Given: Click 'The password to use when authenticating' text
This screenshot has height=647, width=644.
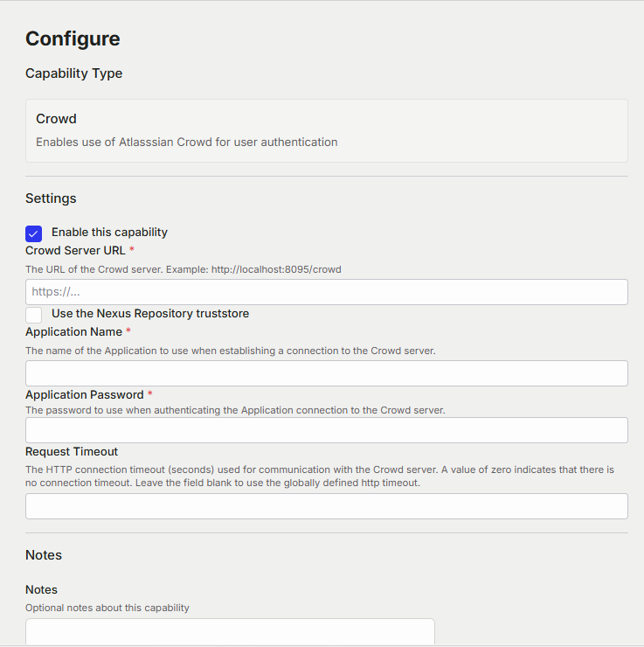Looking at the screenshot, I should 235,410.
